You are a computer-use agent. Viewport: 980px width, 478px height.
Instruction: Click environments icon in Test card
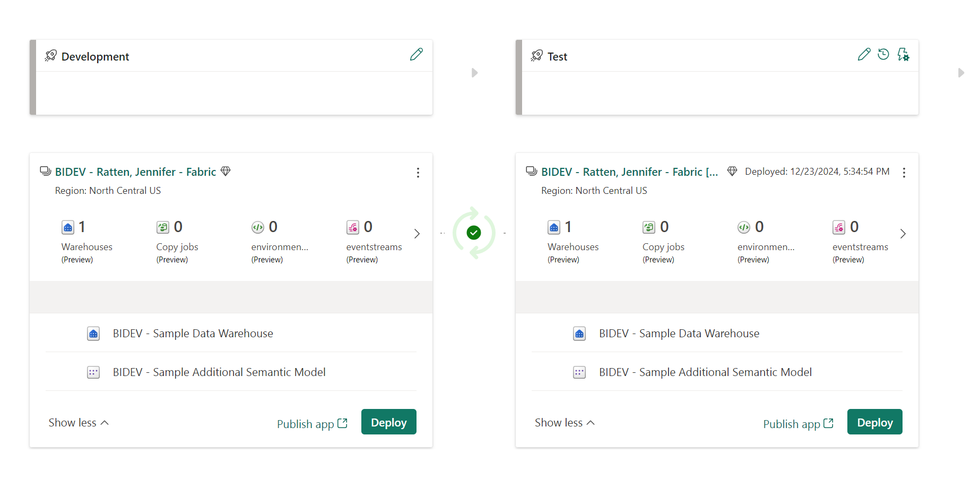coord(744,227)
